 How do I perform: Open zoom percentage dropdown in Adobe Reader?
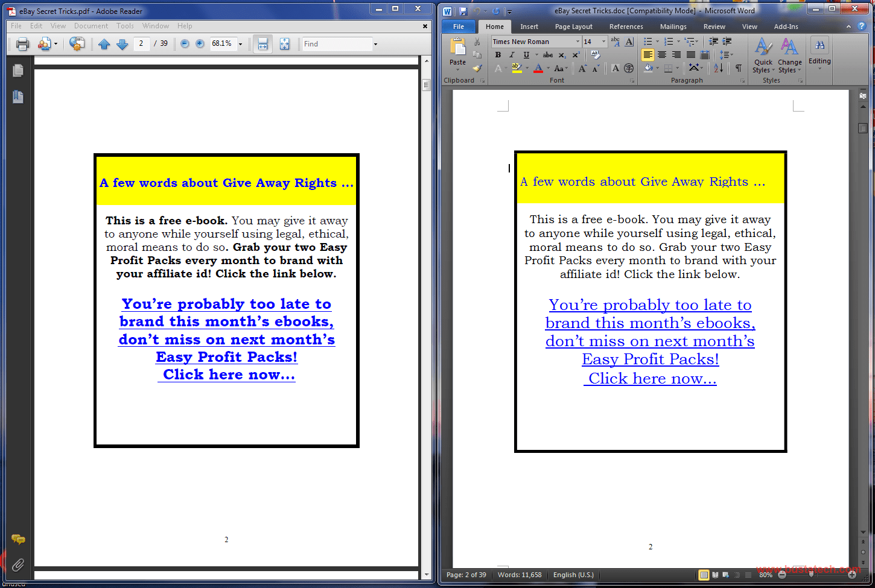[x=240, y=44]
